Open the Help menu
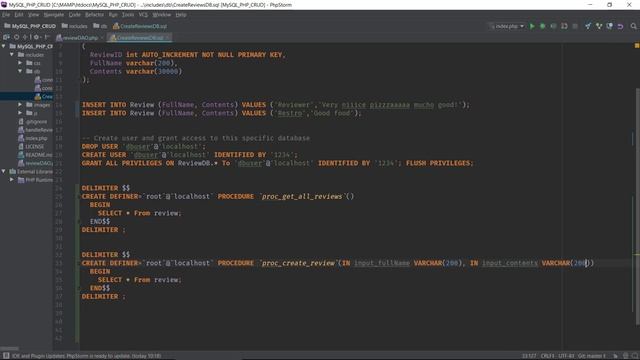This screenshot has width=640, height=360. pyautogui.click(x=181, y=15)
